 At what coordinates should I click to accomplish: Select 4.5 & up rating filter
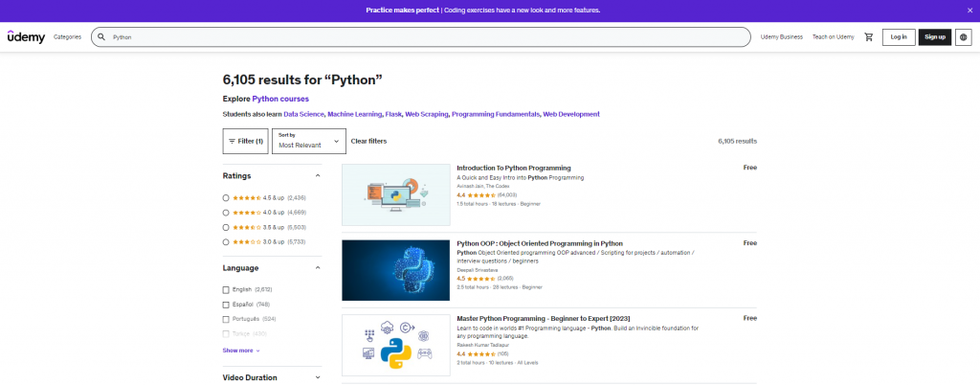pyautogui.click(x=226, y=197)
